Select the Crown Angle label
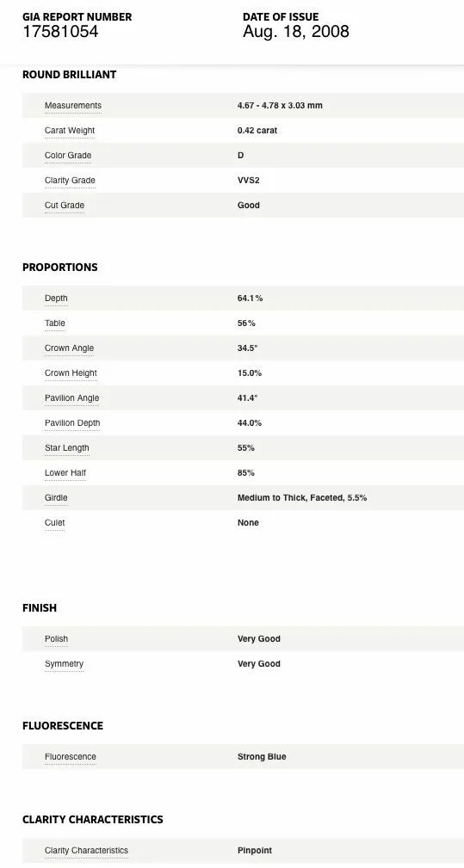The height and width of the screenshot is (868, 464). (69, 348)
